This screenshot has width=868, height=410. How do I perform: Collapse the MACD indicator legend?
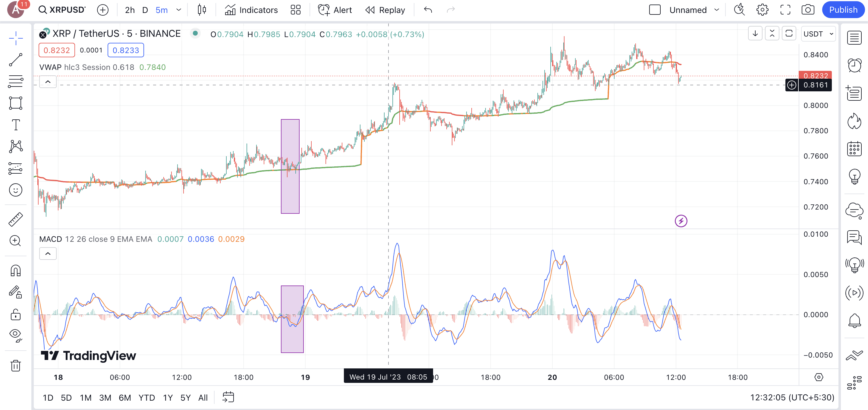[x=48, y=254]
